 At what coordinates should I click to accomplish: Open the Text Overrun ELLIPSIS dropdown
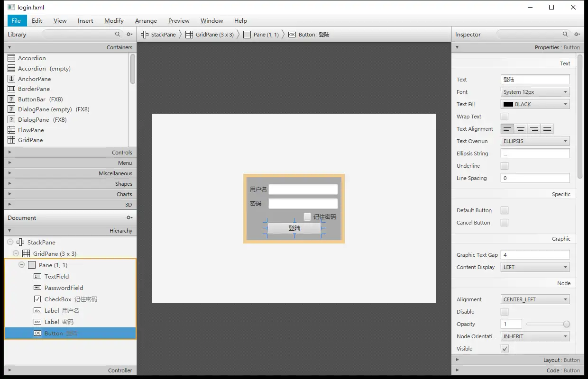[535, 141]
